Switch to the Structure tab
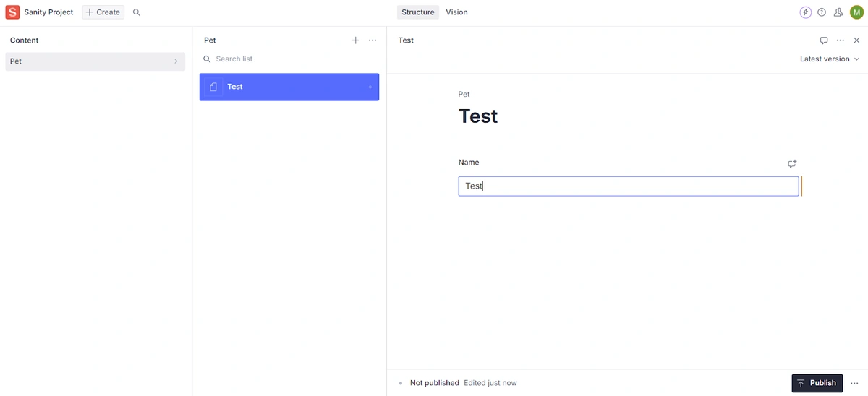The width and height of the screenshot is (868, 396). tap(418, 12)
